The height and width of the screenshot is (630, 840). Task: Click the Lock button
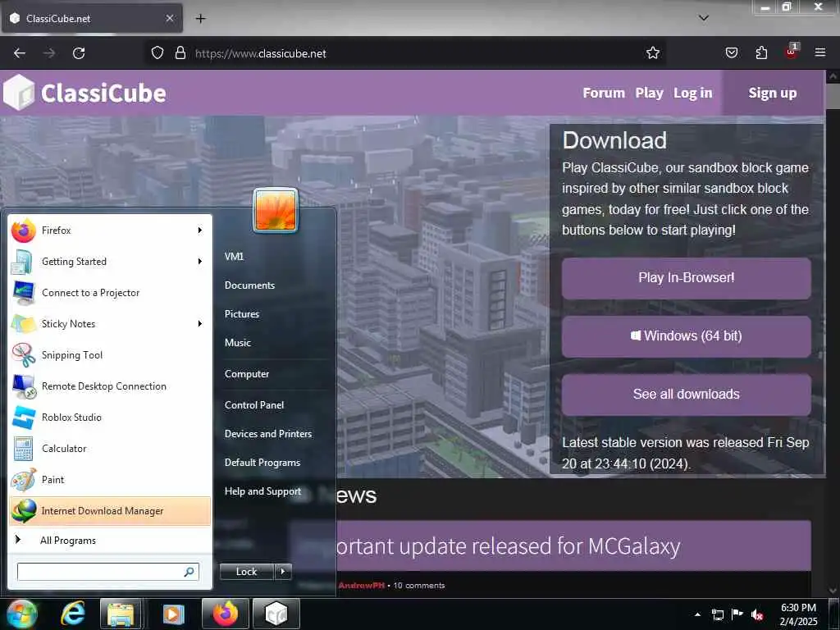246,572
